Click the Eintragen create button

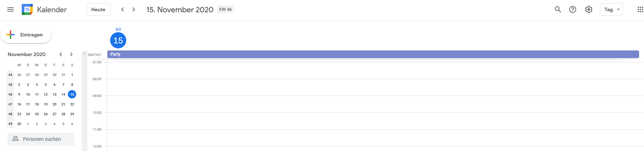pyautogui.click(x=26, y=35)
